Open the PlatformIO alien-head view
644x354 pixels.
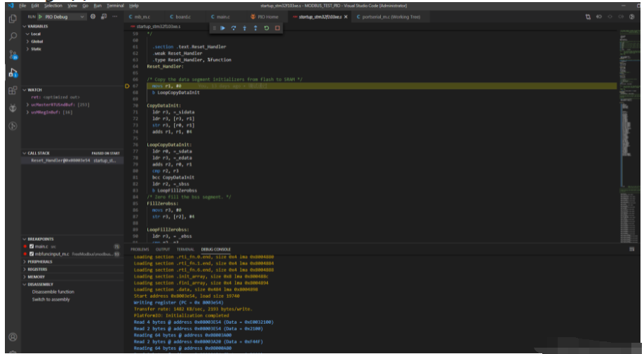point(13,108)
